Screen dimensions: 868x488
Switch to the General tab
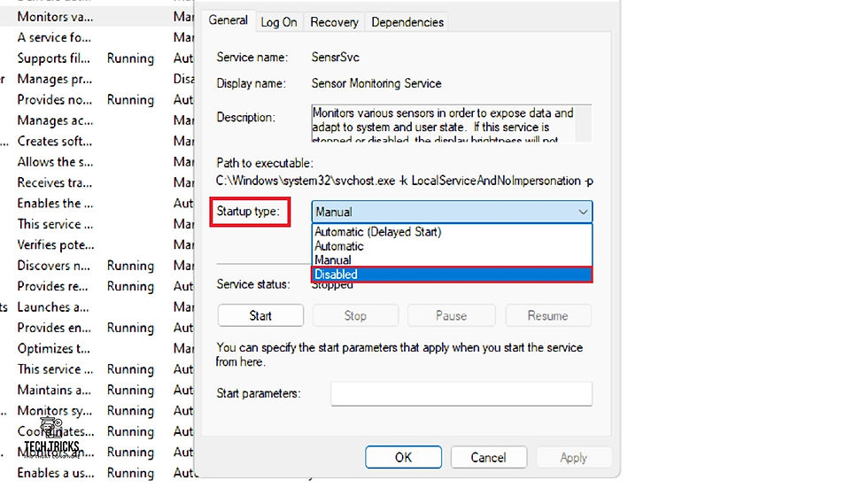click(x=228, y=20)
